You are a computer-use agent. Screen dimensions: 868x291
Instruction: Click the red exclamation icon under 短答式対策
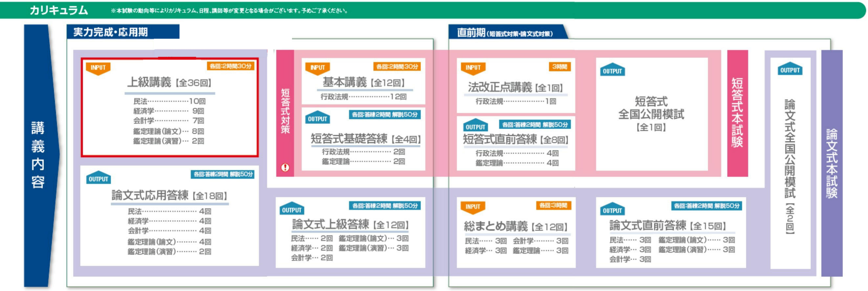pyautogui.click(x=285, y=167)
